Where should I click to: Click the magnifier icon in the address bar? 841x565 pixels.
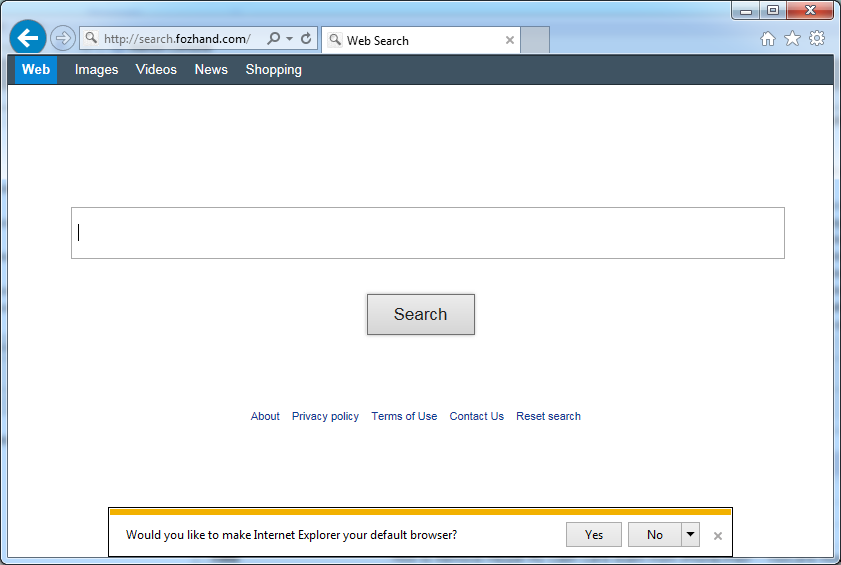91,38
